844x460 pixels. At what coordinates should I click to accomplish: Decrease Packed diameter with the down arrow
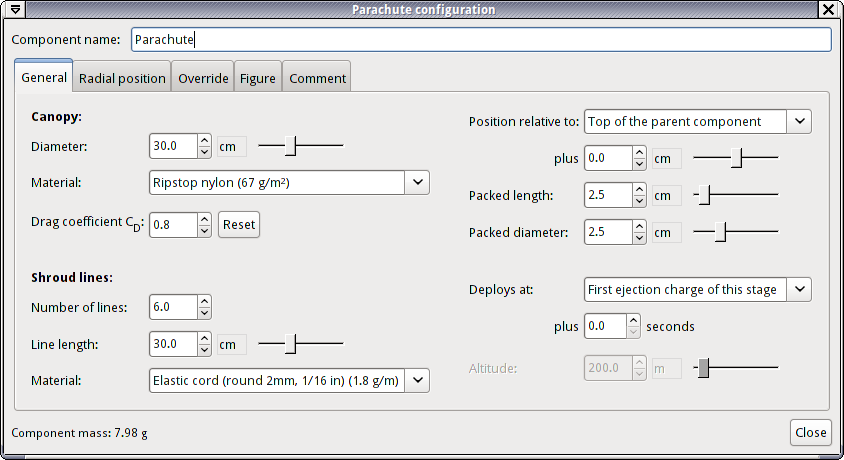coord(640,238)
